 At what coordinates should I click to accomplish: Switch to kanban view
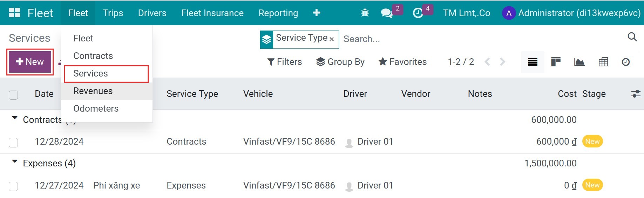pos(556,62)
